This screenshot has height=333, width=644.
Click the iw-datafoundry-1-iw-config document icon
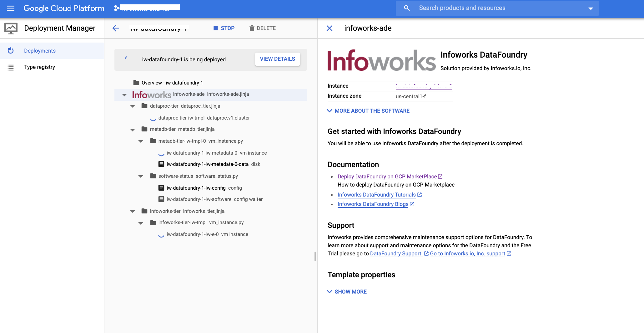[x=161, y=188]
